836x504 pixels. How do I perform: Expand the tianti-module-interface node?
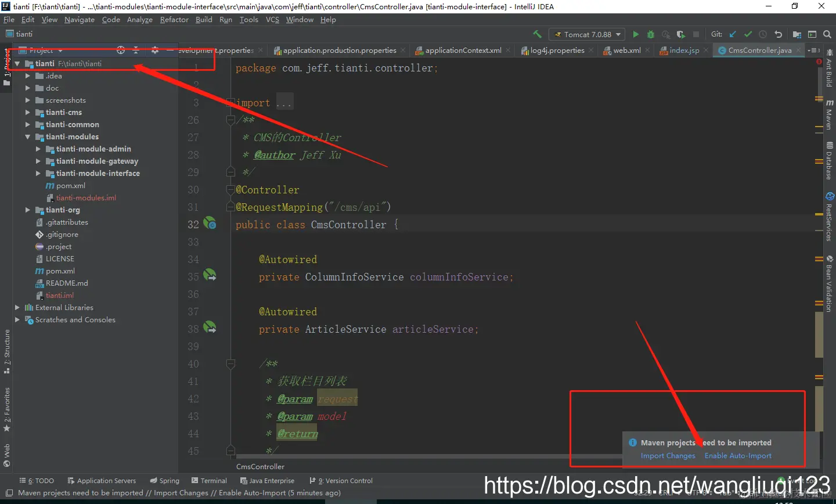tap(38, 173)
